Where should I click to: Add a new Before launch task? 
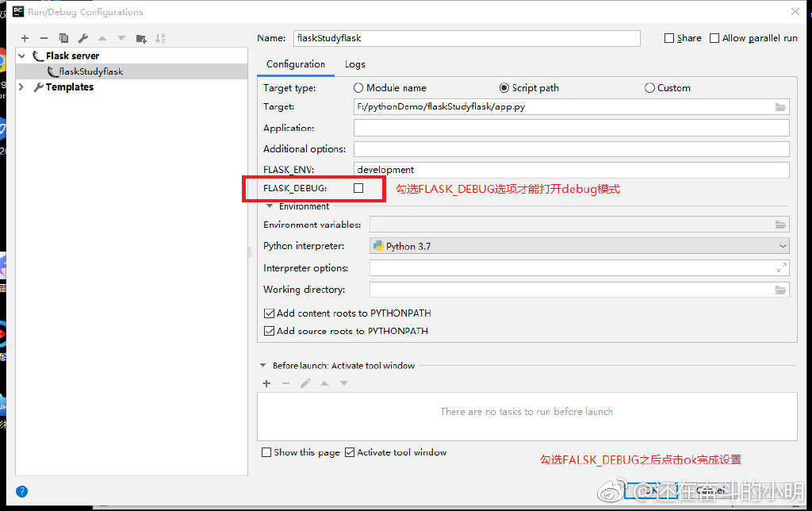point(266,383)
